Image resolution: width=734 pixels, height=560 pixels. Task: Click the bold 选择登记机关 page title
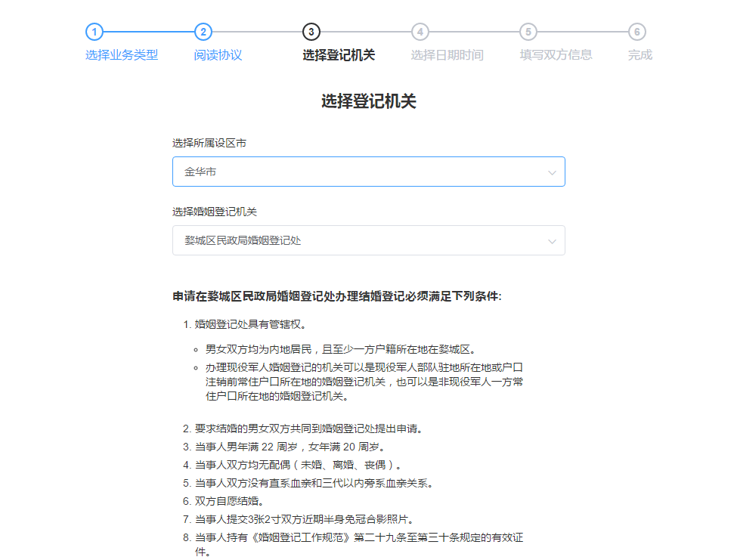369,101
